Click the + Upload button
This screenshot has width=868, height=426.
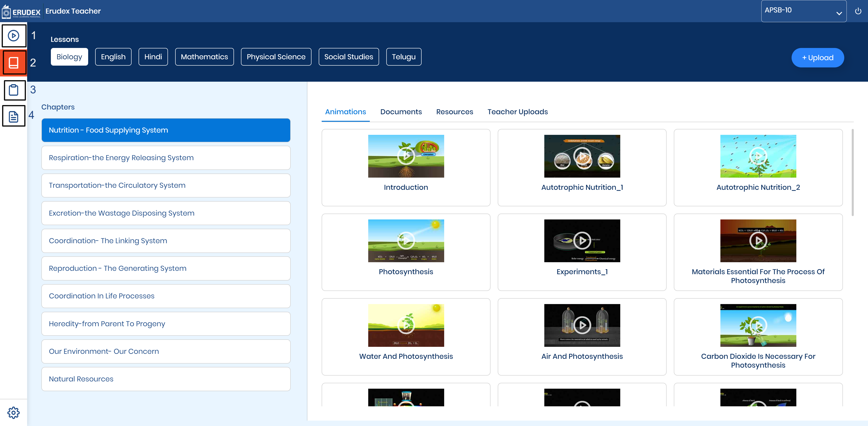click(817, 58)
